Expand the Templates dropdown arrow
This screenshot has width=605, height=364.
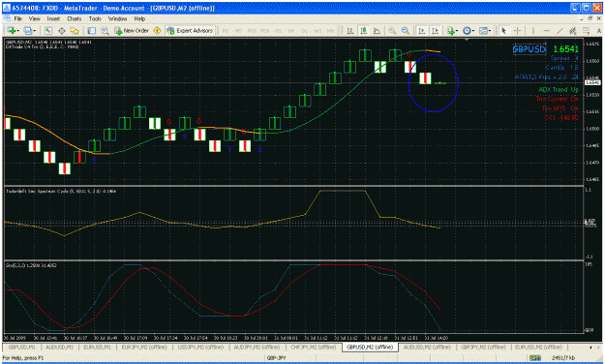pyautogui.click(x=490, y=30)
